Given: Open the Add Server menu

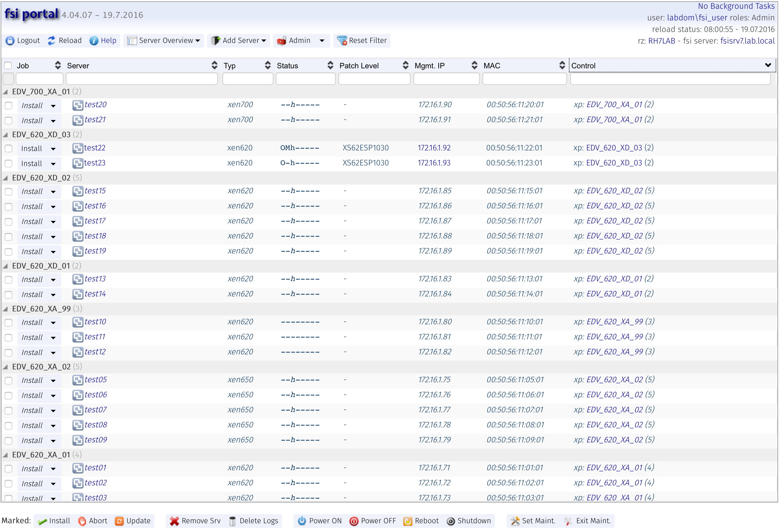Looking at the screenshot, I should 239,41.
